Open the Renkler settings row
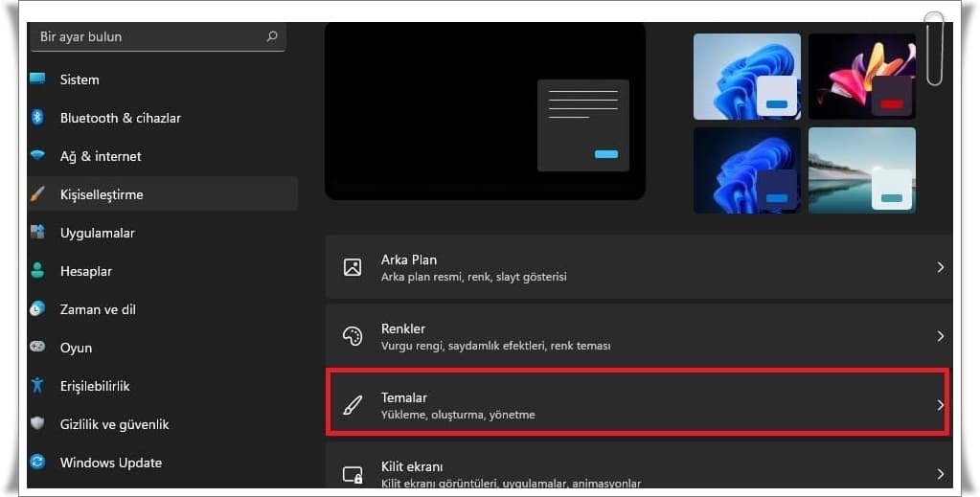980x497 pixels. pyautogui.click(x=639, y=336)
